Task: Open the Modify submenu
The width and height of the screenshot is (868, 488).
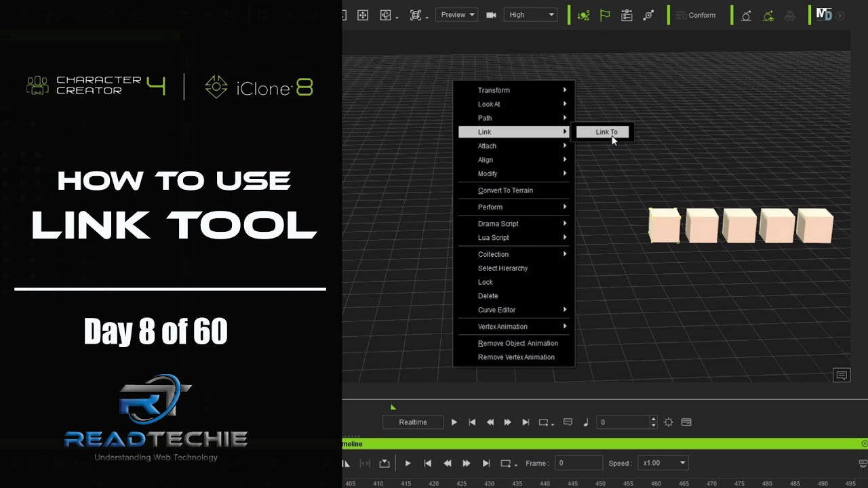Action: click(513, 174)
